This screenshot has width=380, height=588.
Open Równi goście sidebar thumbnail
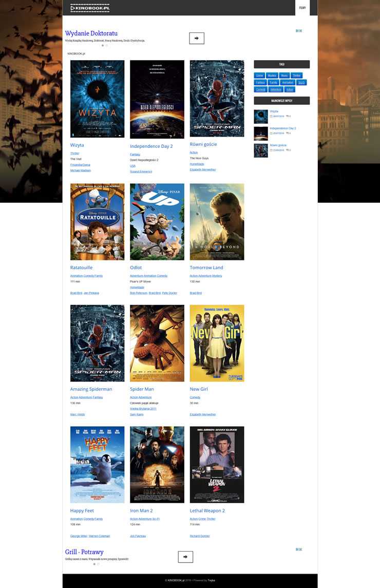click(x=260, y=150)
